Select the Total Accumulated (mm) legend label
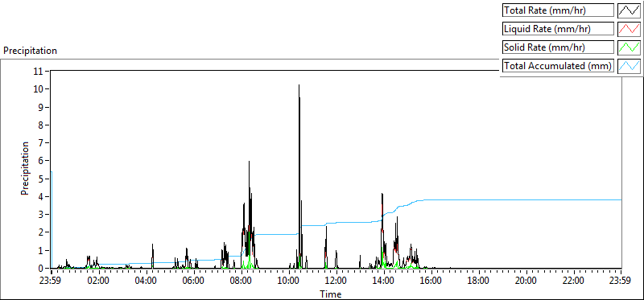The width and height of the screenshot is (644, 300). [x=558, y=65]
